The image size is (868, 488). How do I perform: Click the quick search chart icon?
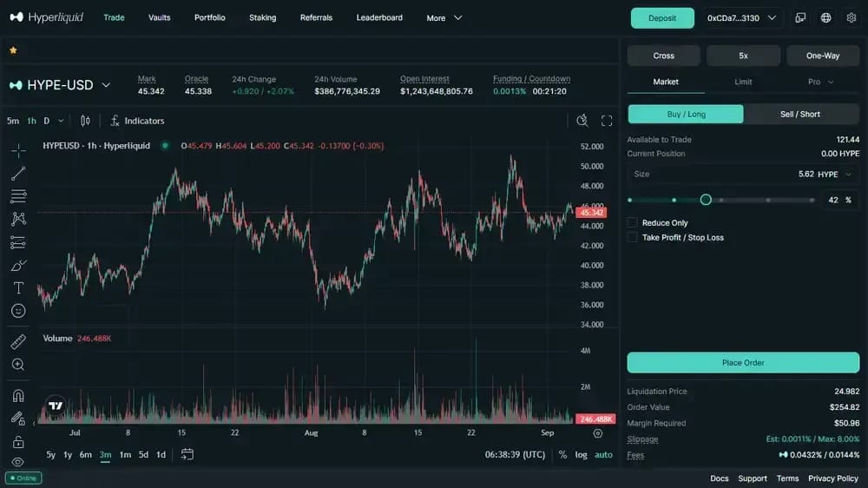[x=582, y=121]
